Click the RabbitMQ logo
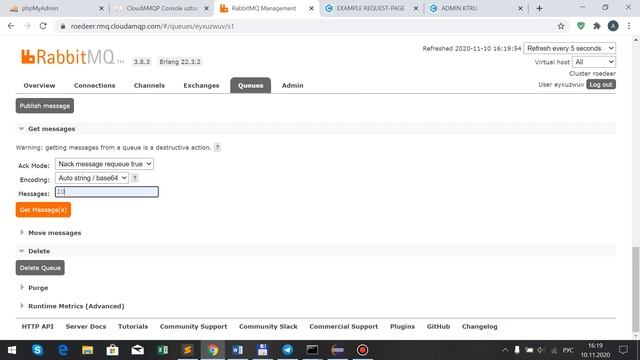Image resolution: width=640 pixels, height=360 pixels. coord(72,57)
